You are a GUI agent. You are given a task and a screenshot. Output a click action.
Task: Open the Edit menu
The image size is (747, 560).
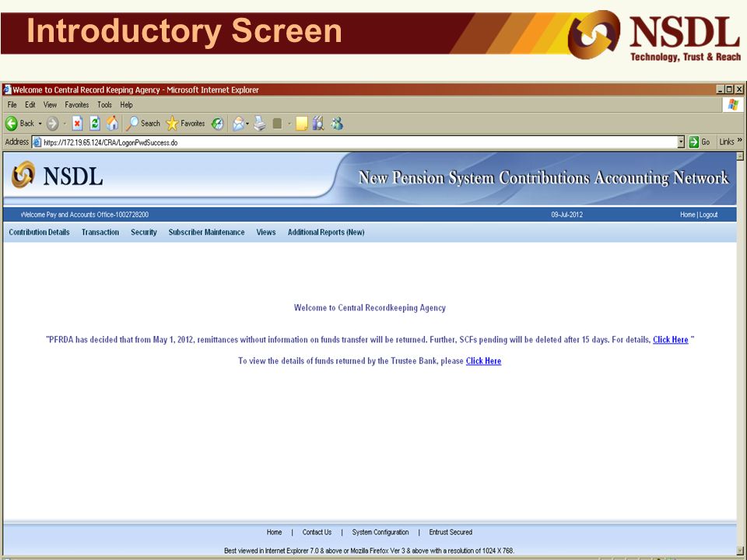[30, 105]
